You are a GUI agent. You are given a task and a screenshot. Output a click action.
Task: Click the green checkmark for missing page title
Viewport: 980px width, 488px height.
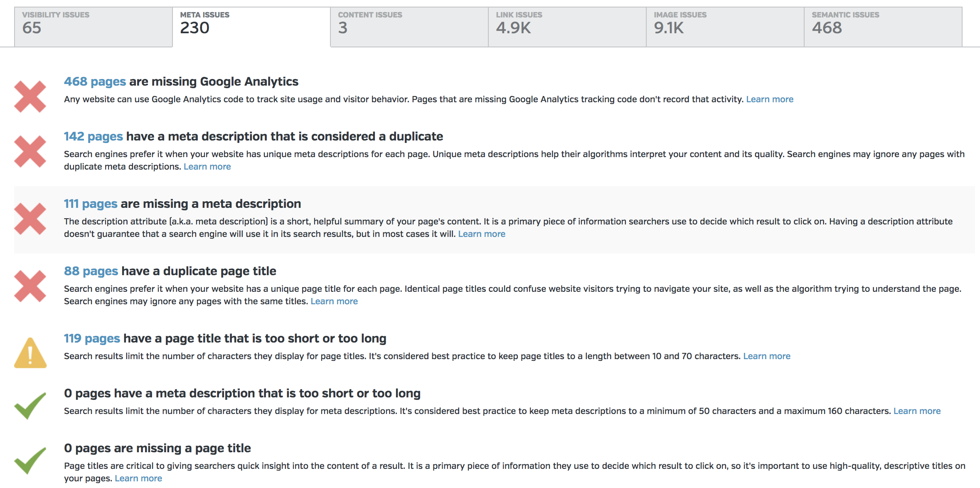point(30,461)
